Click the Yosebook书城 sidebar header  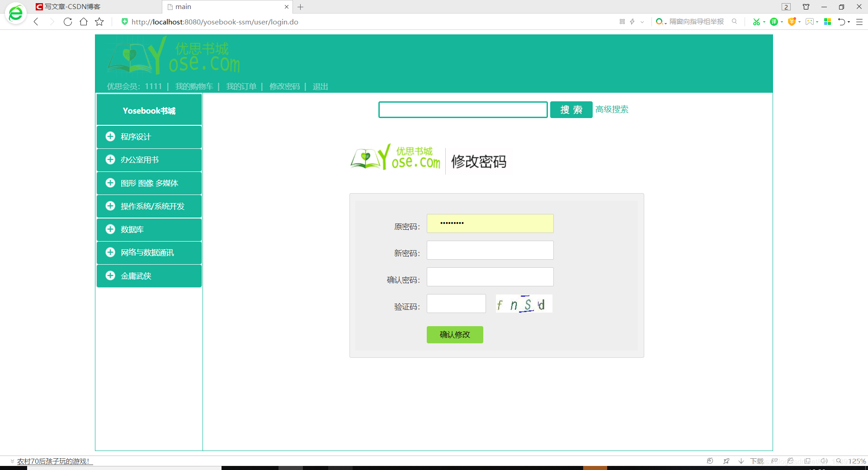click(x=149, y=110)
